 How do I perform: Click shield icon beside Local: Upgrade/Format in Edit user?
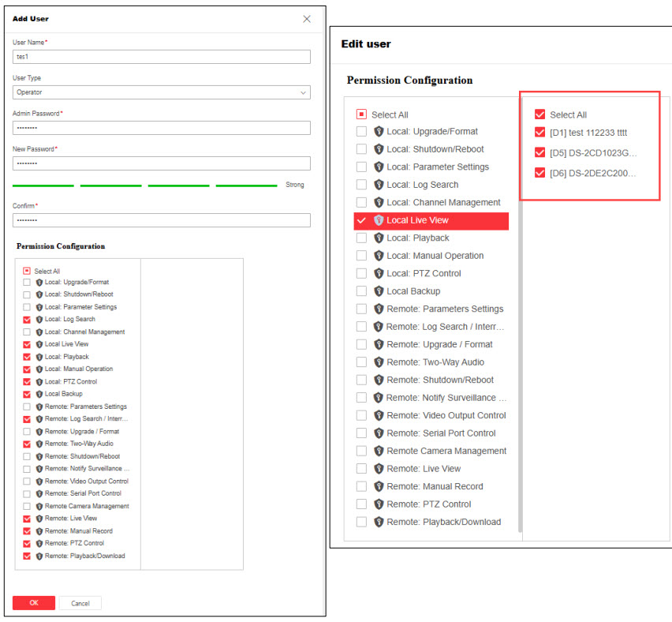coord(379,132)
